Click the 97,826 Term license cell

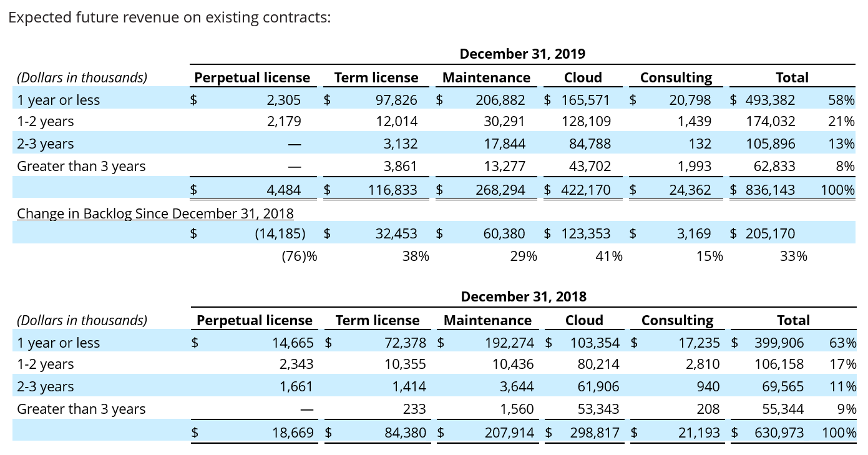click(x=393, y=100)
